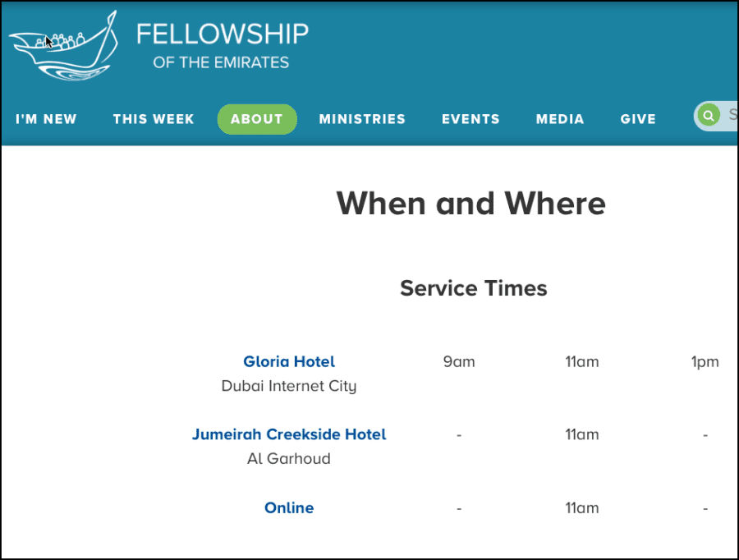Open the Online service link

click(289, 507)
